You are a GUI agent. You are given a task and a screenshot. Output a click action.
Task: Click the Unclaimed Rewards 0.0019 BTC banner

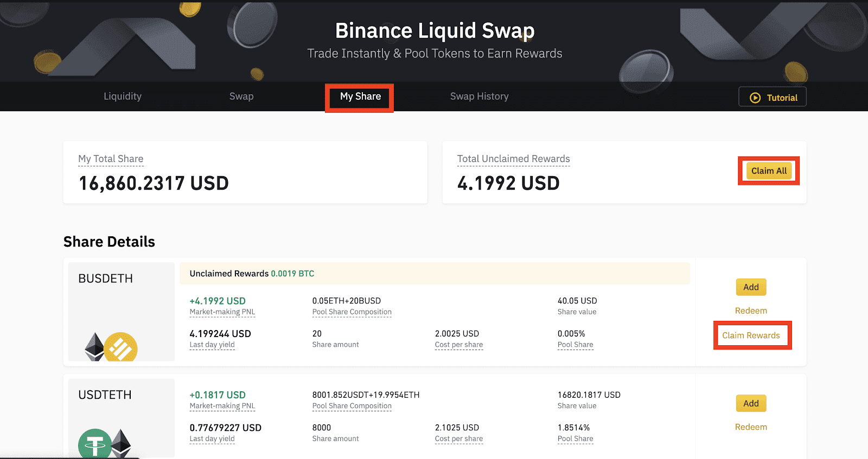pyautogui.click(x=435, y=274)
